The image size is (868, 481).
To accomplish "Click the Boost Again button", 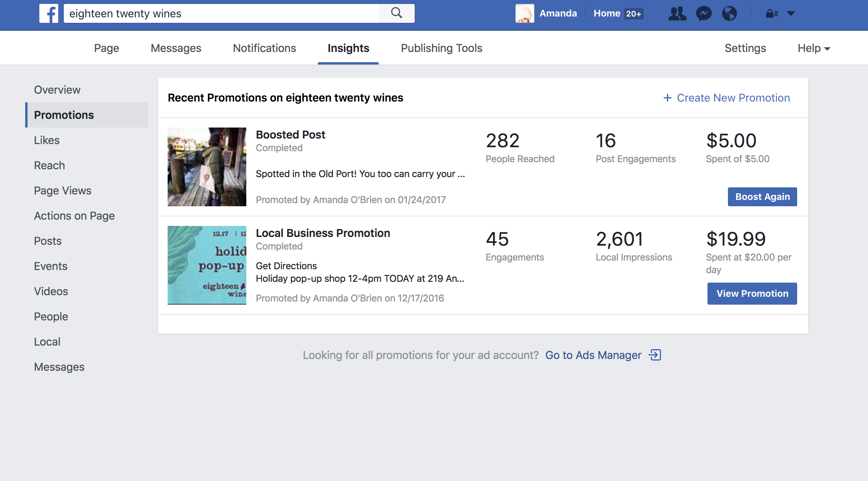I will tap(762, 197).
